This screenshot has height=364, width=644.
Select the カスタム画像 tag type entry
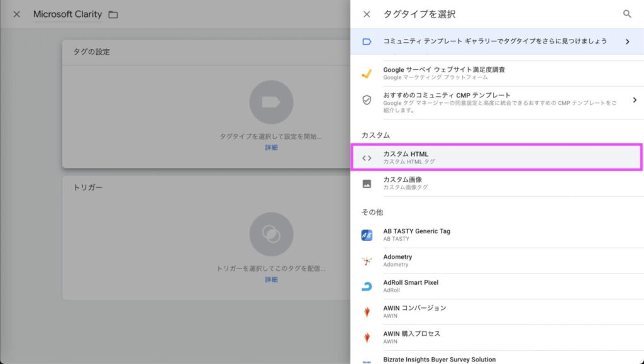click(x=406, y=183)
